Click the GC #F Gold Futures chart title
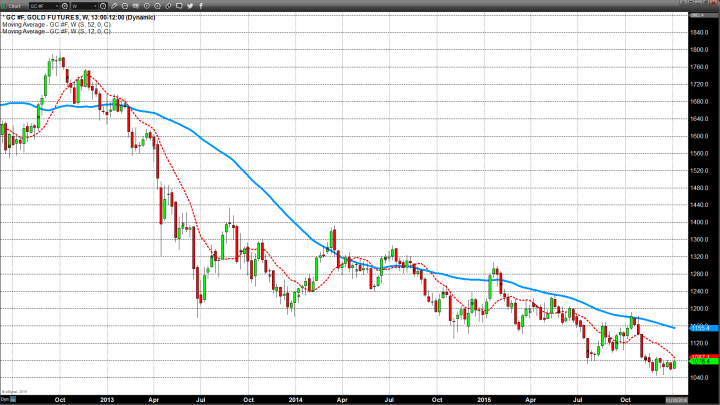Screen dimensions: 720x405 pos(70,18)
